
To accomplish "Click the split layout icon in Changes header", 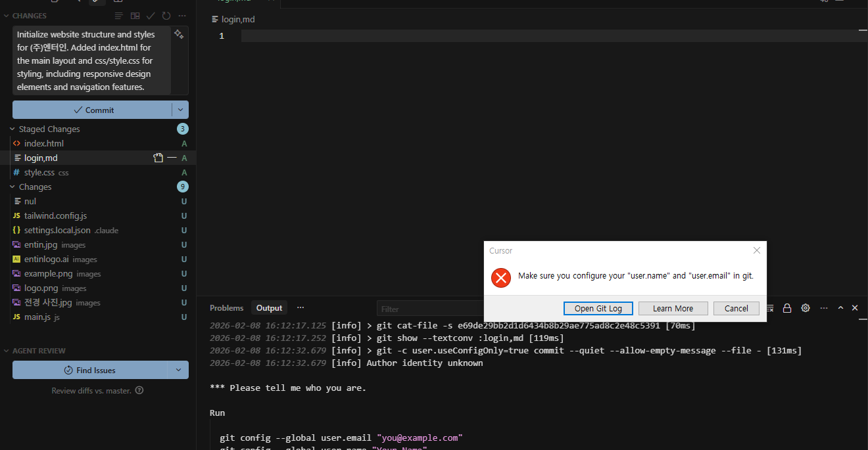I will point(135,16).
